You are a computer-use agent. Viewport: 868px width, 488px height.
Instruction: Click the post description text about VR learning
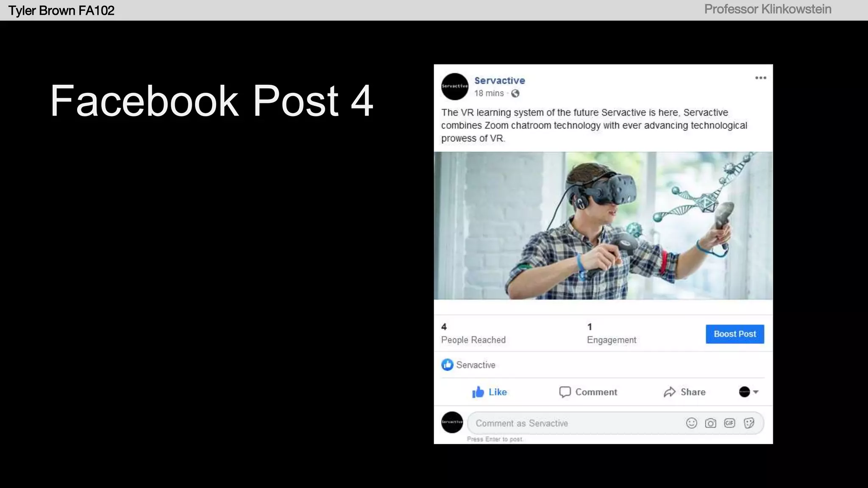(594, 125)
